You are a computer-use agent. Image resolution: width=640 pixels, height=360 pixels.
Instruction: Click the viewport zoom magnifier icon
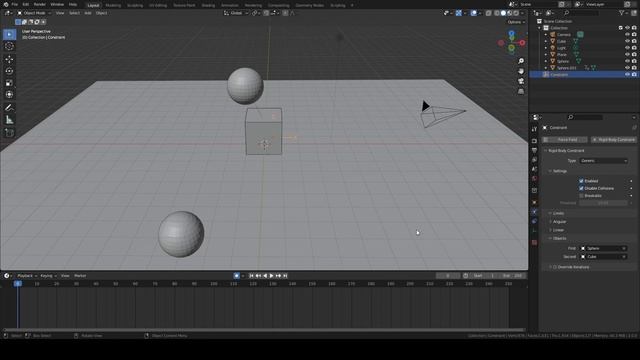[x=521, y=61]
